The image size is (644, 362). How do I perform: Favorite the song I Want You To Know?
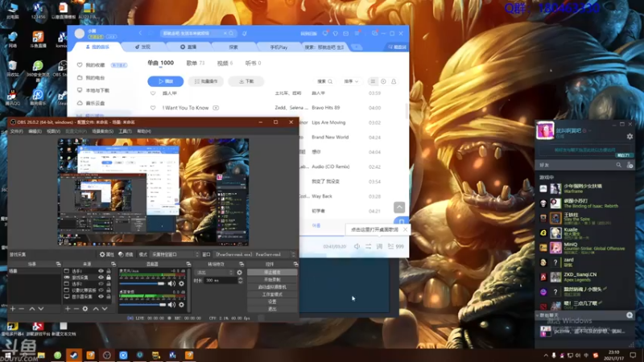(x=153, y=108)
